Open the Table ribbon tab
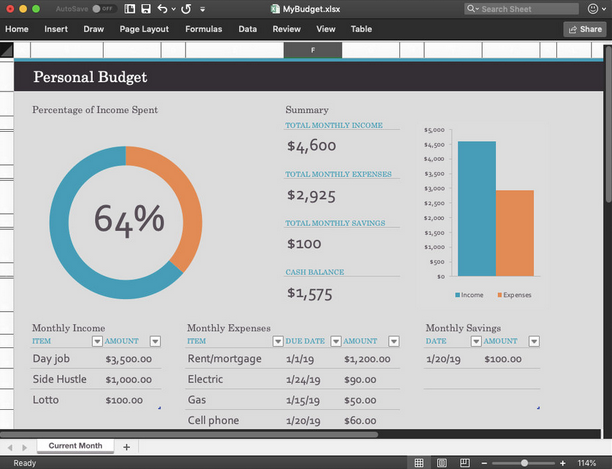Viewport: 612px width, 469px height. pos(361,29)
